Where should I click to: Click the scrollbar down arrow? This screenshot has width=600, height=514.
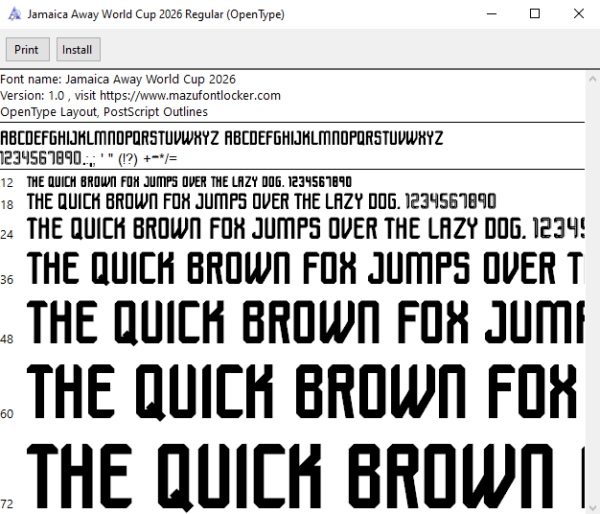[x=592, y=506]
